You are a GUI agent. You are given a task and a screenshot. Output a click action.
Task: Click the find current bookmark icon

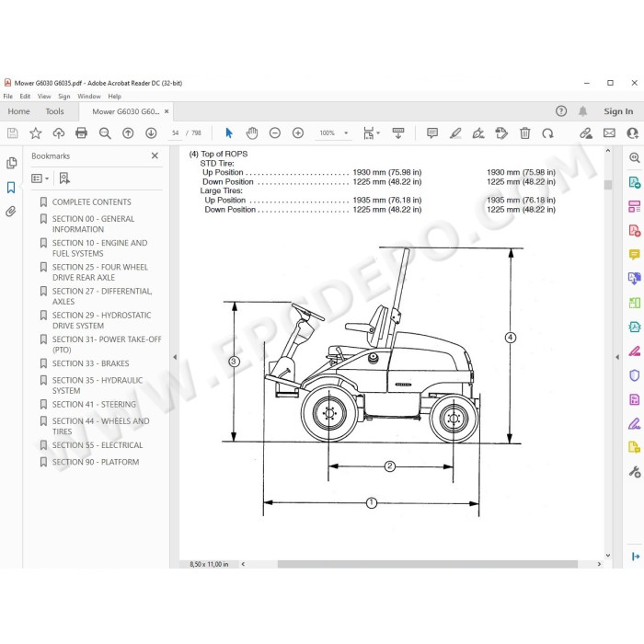pyautogui.click(x=64, y=178)
